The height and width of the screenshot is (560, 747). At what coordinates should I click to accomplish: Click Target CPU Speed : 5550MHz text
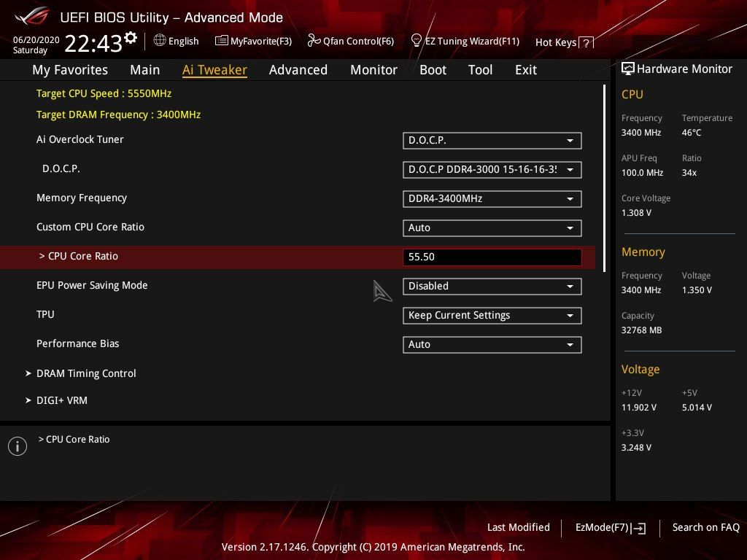[104, 93]
